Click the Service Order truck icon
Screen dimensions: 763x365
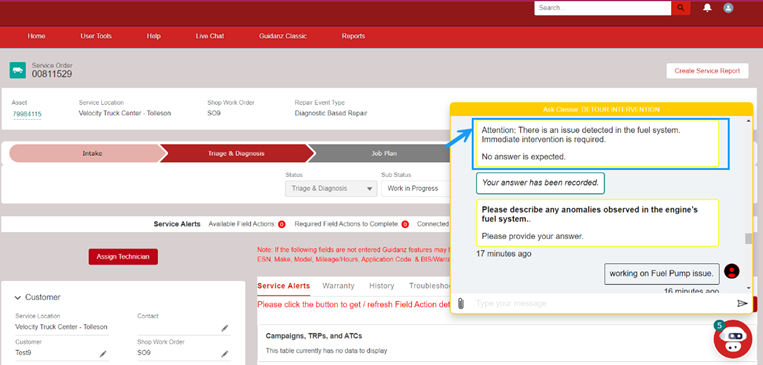(x=18, y=70)
